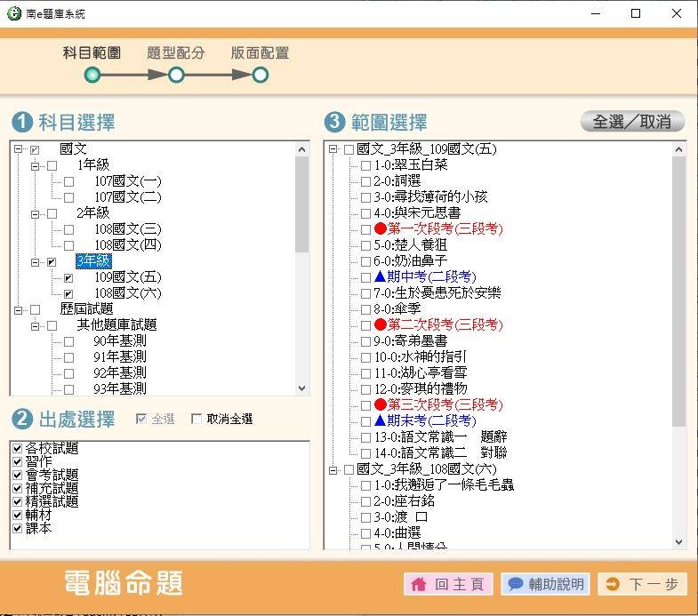Select the 2-0:詞選 row
Viewport: 698px width, 616px height.
(397, 181)
